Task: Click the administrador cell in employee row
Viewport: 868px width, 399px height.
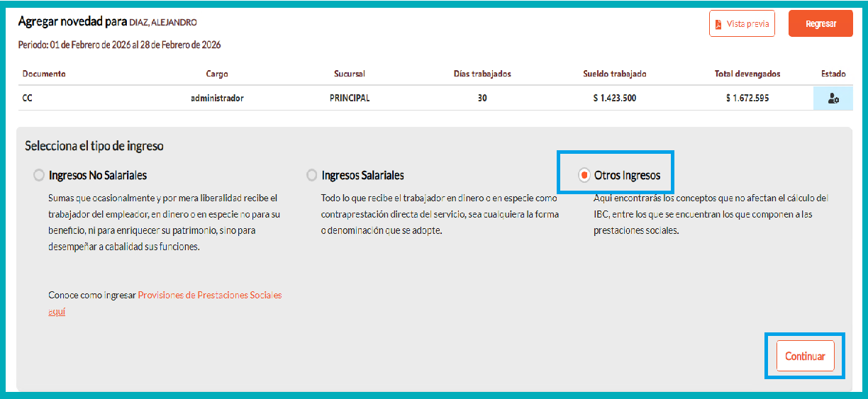Action: (217, 99)
